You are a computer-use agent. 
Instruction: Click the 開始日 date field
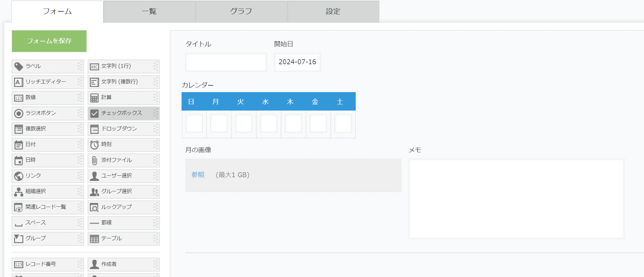click(297, 62)
